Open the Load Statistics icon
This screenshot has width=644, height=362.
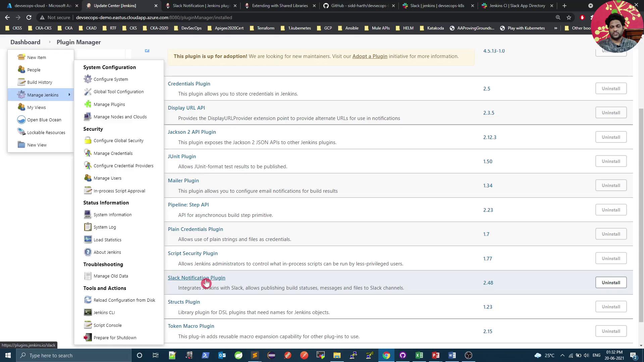[88, 239]
